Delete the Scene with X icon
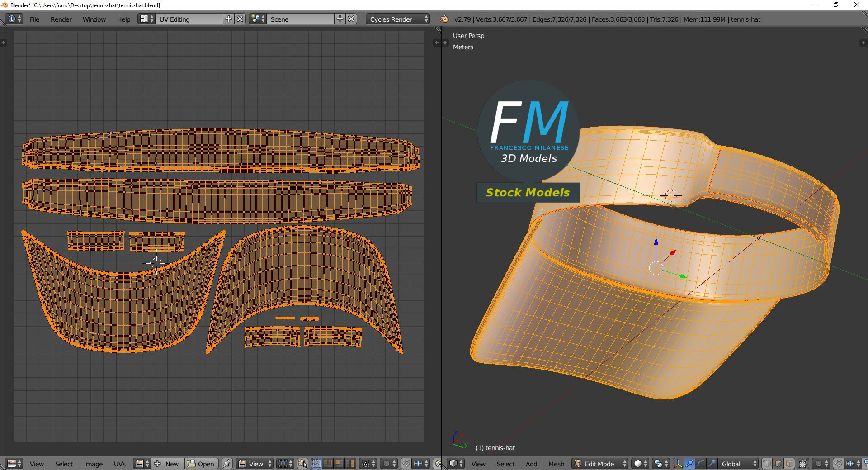This screenshot has height=470, width=868. pyautogui.click(x=351, y=19)
